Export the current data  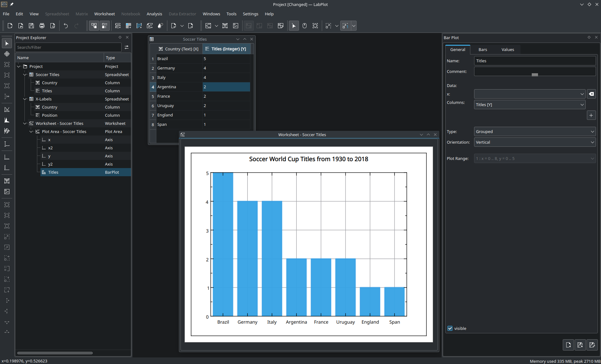(191, 26)
